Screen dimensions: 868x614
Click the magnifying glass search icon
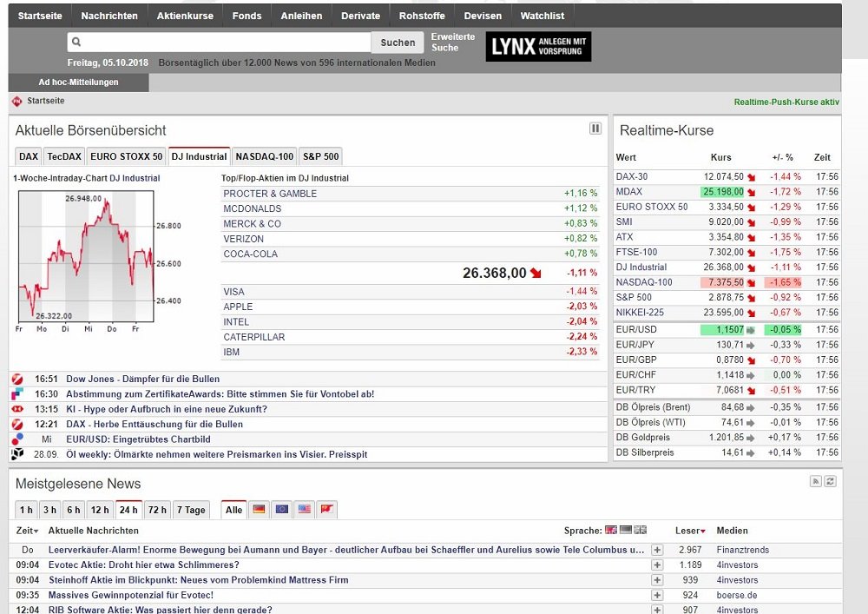pyautogui.click(x=78, y=41)
